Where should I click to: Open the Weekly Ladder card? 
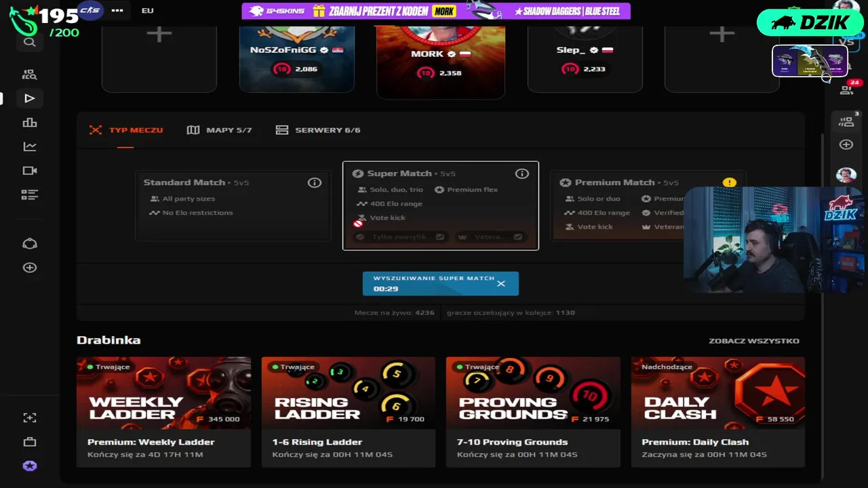click(x=163, y=412)
